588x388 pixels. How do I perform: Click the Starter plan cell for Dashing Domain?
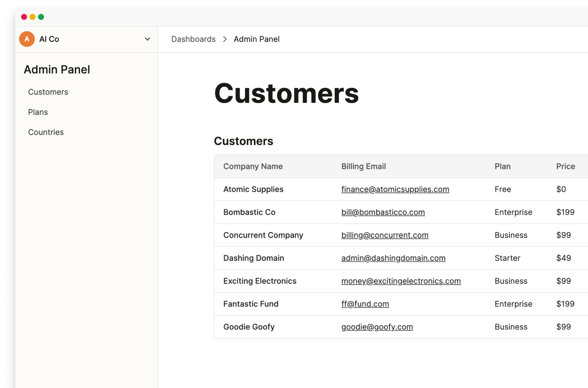tap(507, 258)
